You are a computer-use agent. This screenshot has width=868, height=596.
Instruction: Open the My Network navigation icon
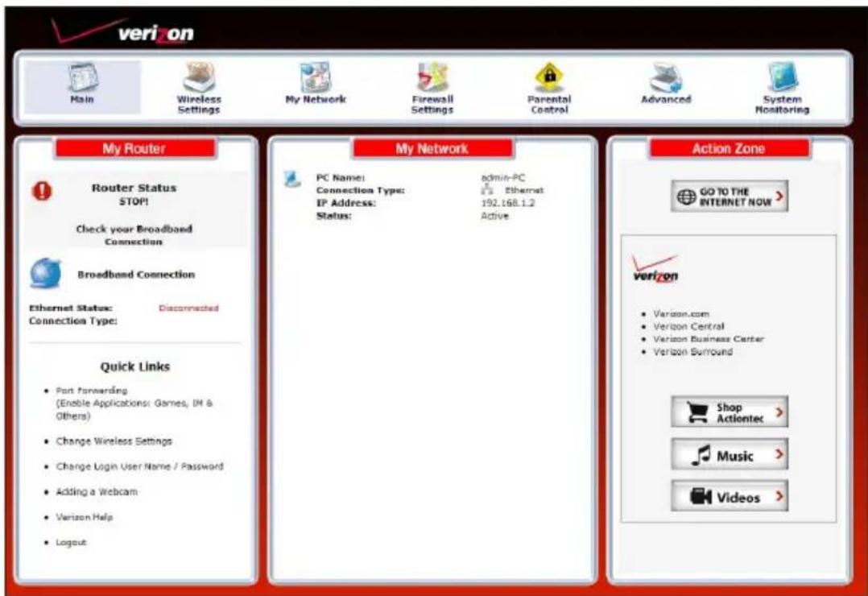(316, 77)
